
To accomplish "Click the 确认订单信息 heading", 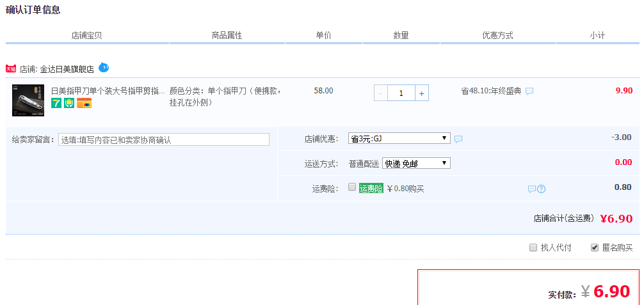I will tap(33, 10).
